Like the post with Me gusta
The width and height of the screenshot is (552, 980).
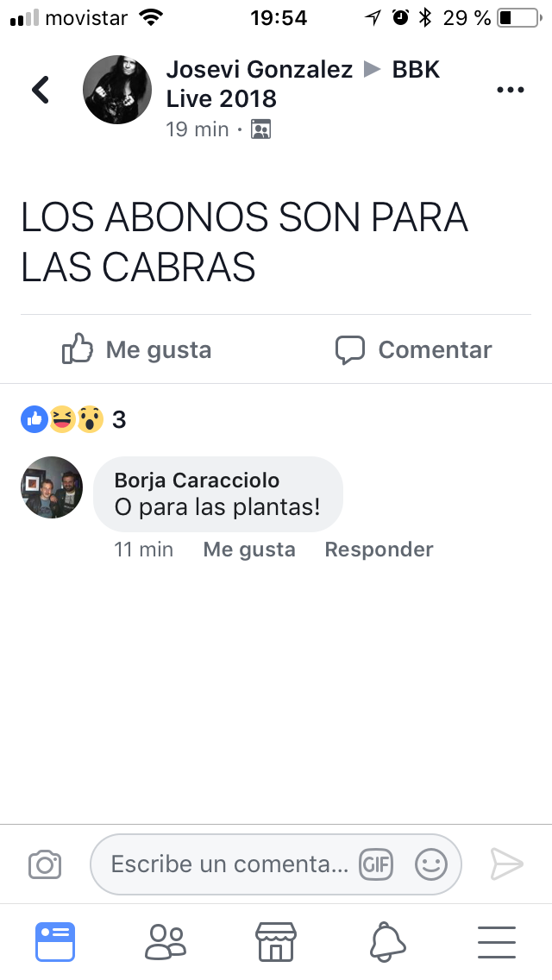coord(136,349)
